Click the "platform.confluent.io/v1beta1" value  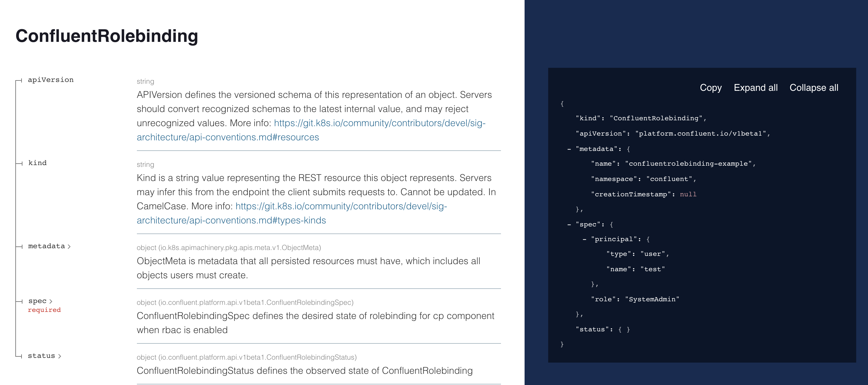click(x=700, y=134)
